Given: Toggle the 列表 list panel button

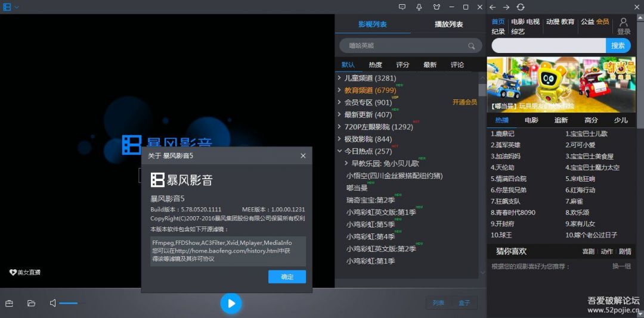Looking at the screenshot, I should [439, 303].
